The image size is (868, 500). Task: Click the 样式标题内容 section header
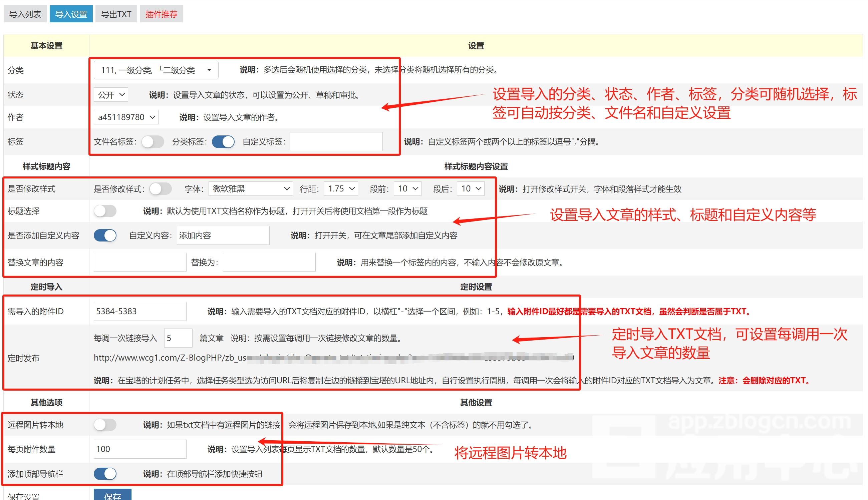point(46,166)
